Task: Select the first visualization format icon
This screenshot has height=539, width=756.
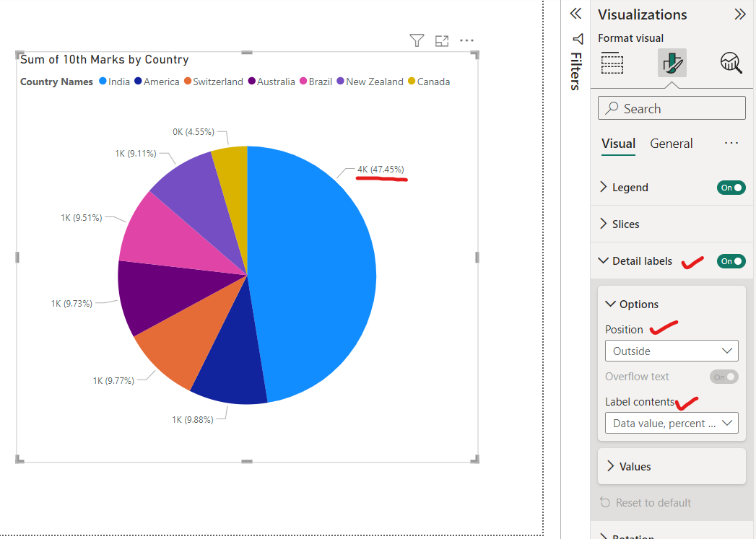Action: coord(612,63)
